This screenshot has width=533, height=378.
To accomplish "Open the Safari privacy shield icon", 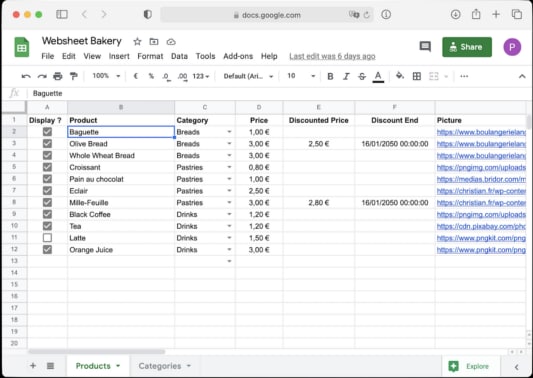I will tap(148, 14).
